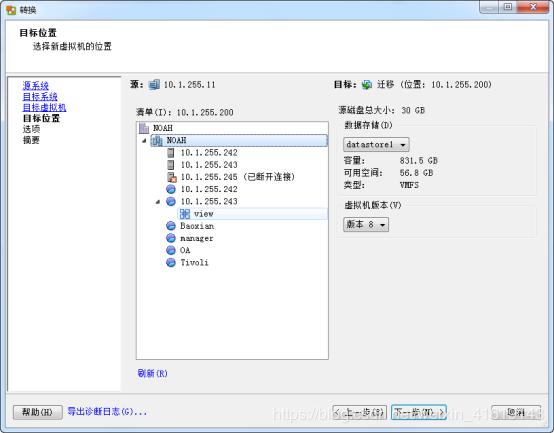Click the 上一步 back button
Viewport: 554px width, 433px height.
coord(359,412)
